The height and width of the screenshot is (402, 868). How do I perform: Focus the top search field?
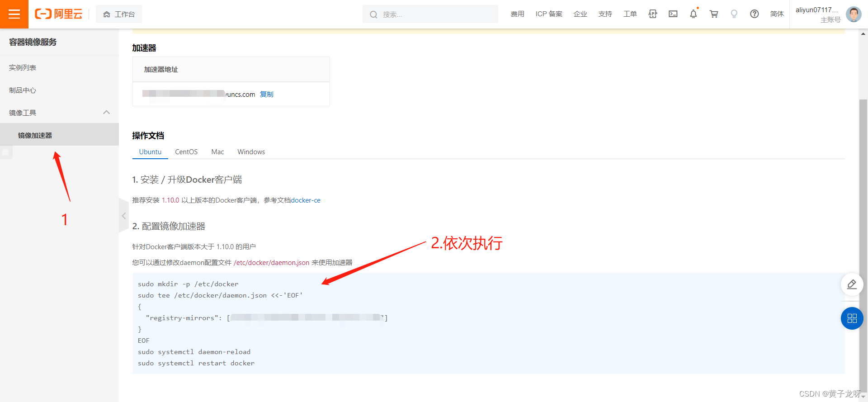click(430, 14)
